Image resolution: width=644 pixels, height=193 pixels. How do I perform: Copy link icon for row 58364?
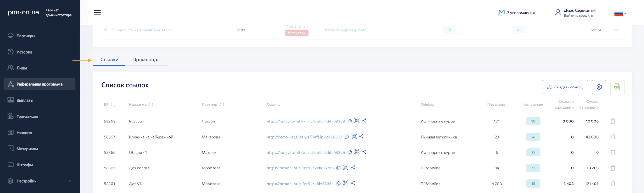[x=338, y=184]
